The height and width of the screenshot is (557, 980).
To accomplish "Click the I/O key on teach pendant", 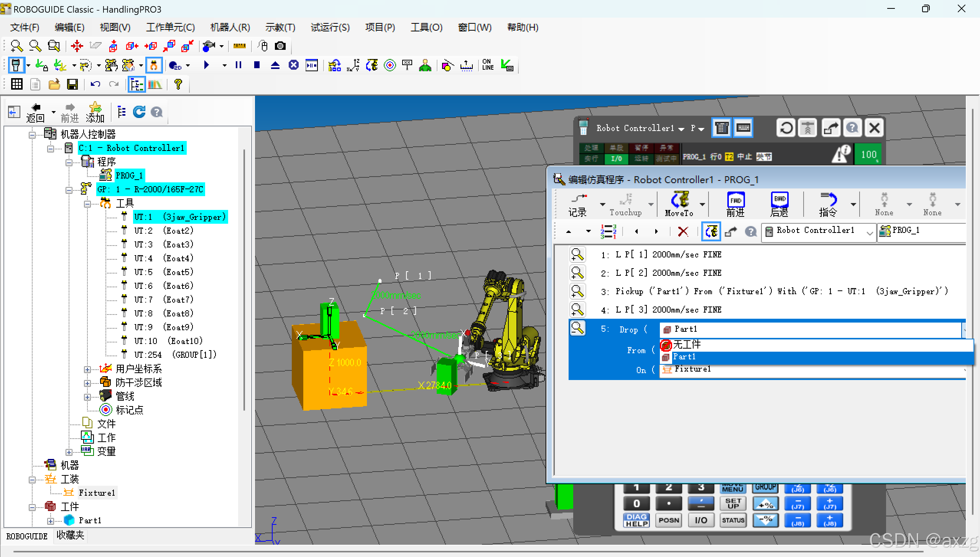I will tap(701, 520).
